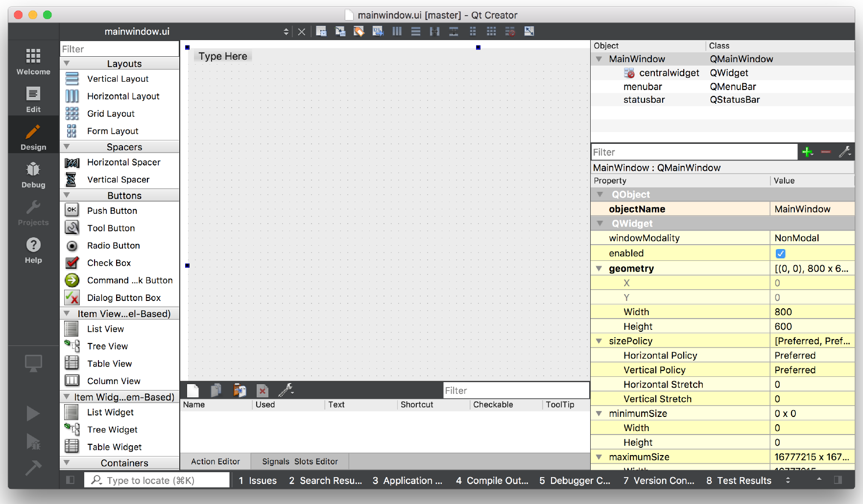Collapse the minimumSize property
This screenshot has height=504, width=863.
[x=599, y=413]
